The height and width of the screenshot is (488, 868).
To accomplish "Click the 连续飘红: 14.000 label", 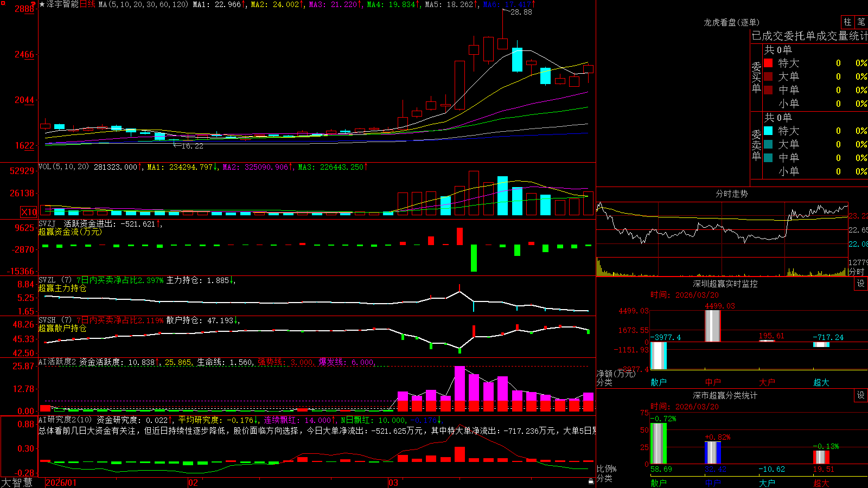I will pos(297,420).
